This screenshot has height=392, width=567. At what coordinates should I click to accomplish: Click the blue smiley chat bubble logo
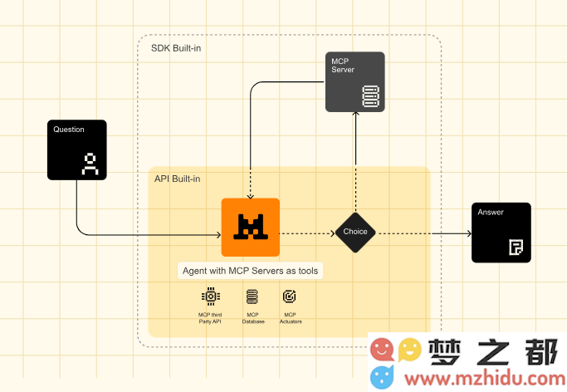(x=383, y=377)
